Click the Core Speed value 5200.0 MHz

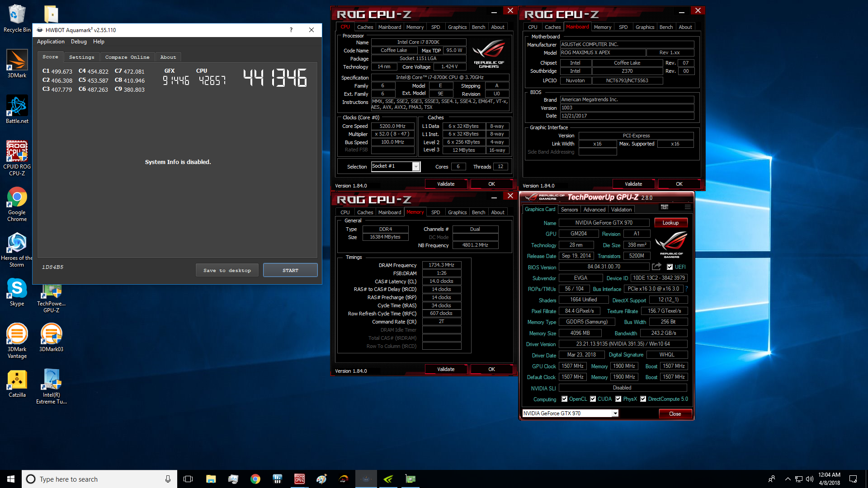[x=392, y=126]
